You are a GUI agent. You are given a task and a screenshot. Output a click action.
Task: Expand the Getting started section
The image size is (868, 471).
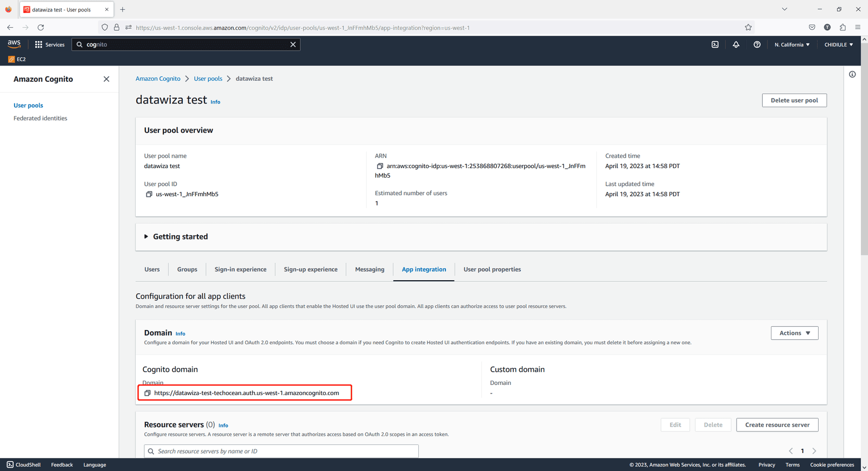click(x=176, y=237)
